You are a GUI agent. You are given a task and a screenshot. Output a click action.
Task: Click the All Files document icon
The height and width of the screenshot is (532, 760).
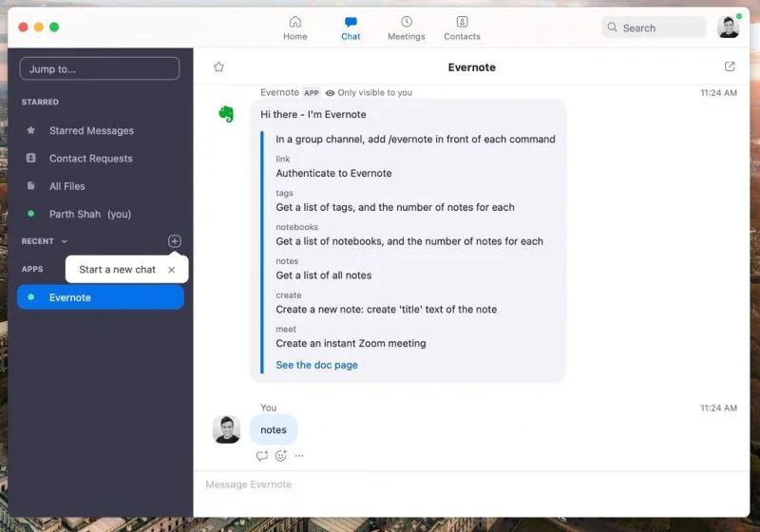[x=31, y=185]
